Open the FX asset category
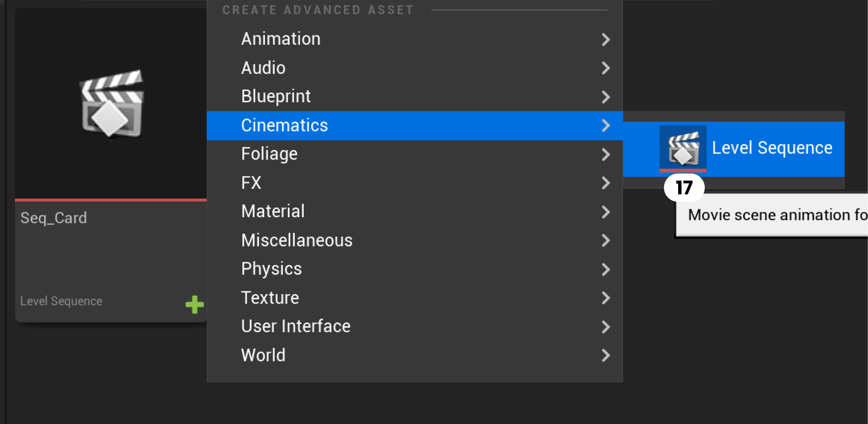The image size is (868, 424). [251, 183]
